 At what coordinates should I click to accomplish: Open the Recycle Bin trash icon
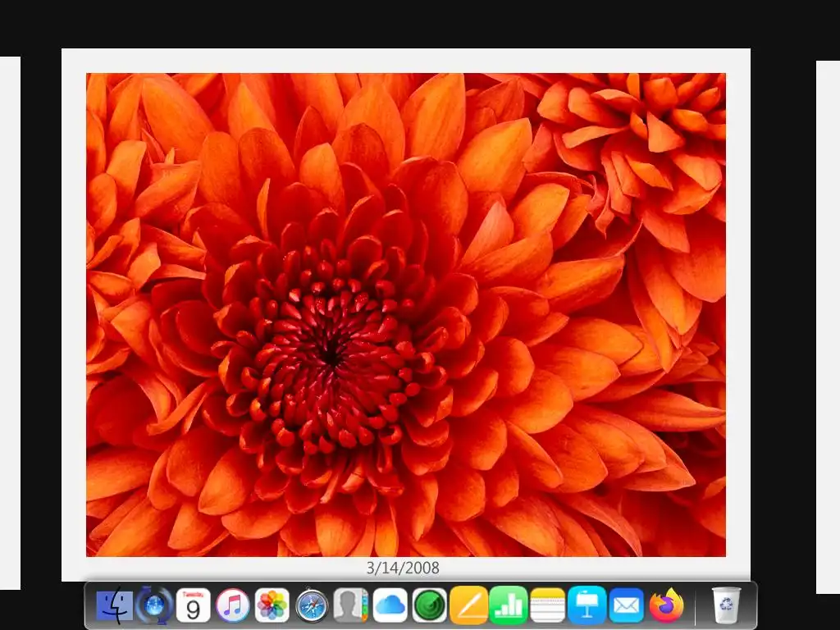click(726, 606)
